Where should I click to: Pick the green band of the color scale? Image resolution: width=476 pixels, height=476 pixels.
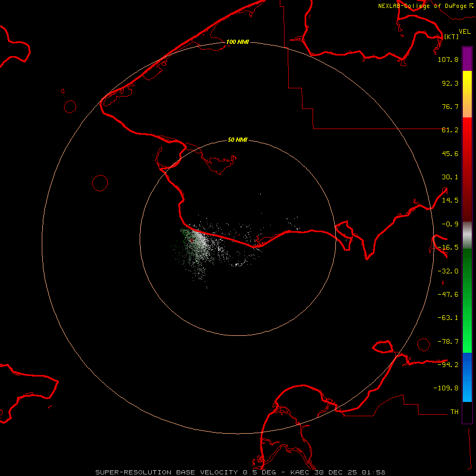click(467, 300)
